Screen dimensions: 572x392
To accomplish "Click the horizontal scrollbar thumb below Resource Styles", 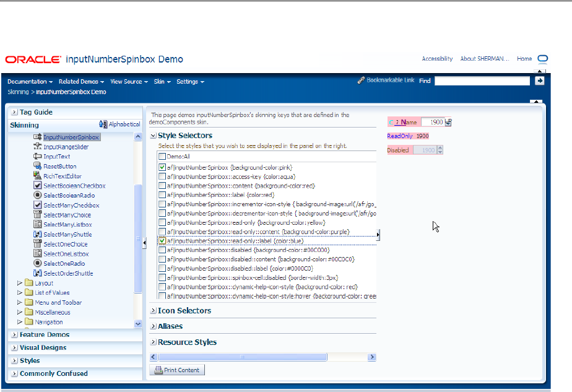I will click(x=242, y=357).
